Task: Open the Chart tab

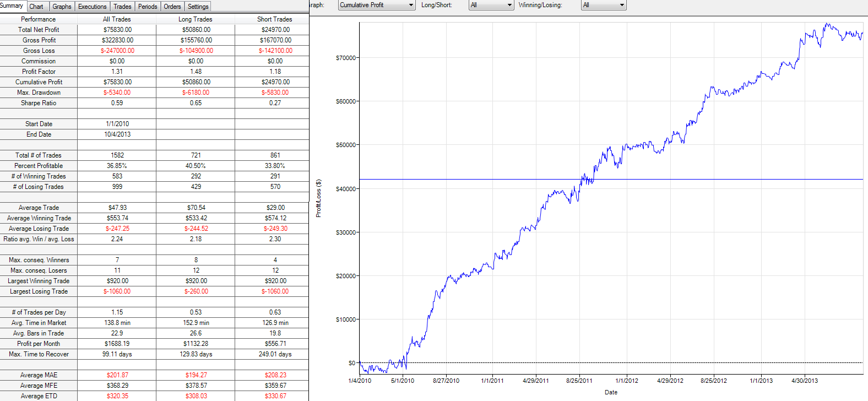Action: click(x=36, y=7)
